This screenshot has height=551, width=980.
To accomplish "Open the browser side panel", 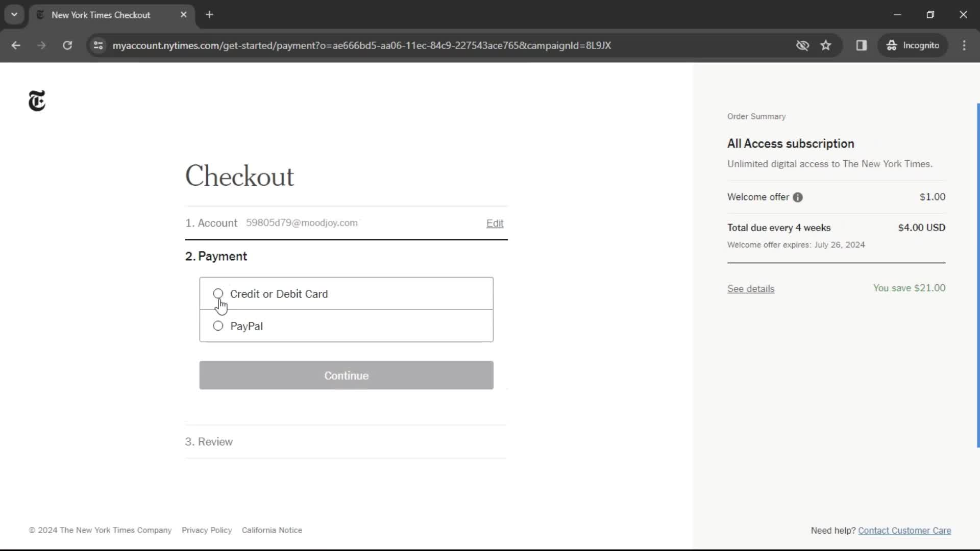I will coord(862,45).
